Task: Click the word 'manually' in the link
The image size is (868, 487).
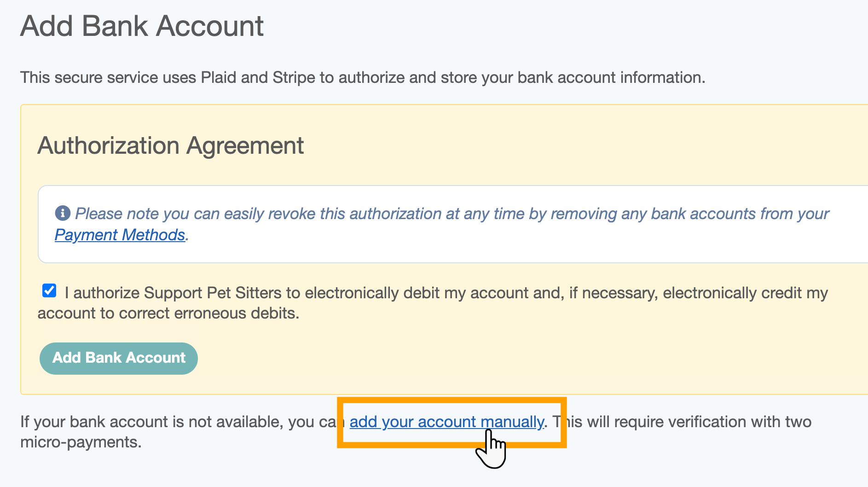Action: click(512, 422)
